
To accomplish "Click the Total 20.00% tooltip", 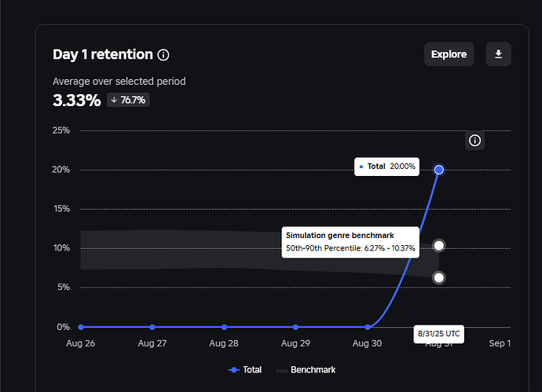I will (x=386, y=167).
